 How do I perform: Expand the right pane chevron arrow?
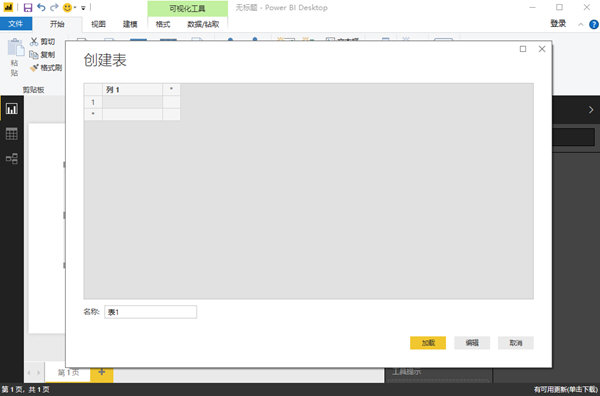click(591, 109)
